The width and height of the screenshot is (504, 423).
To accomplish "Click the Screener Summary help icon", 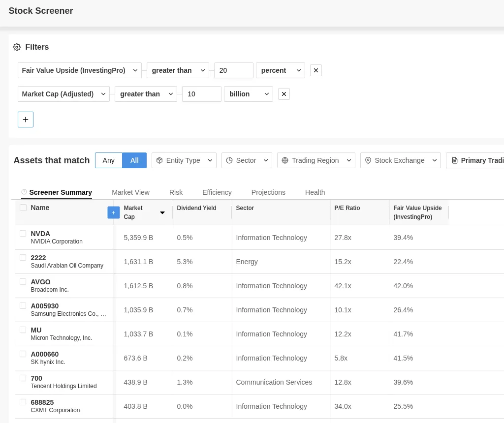I will coord(24,192).
